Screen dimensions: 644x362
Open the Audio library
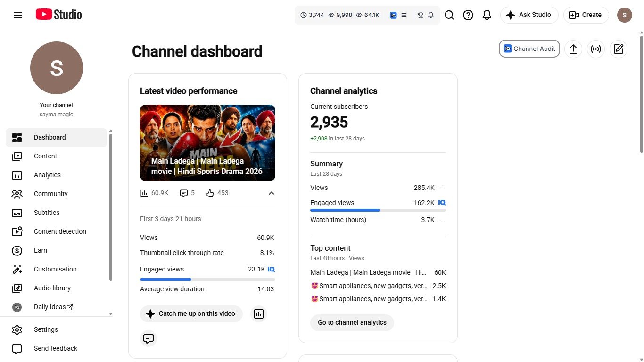pos(57,288)
